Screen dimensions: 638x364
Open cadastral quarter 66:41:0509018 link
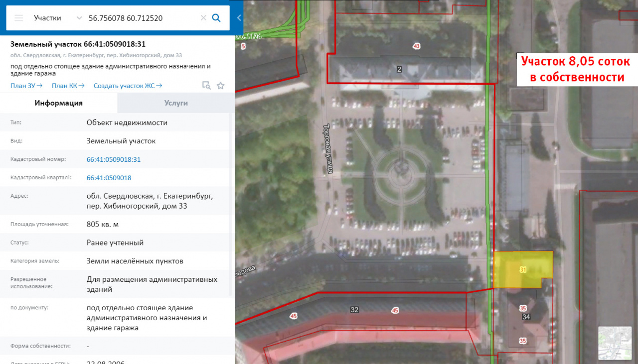click(x=109, y=178)
